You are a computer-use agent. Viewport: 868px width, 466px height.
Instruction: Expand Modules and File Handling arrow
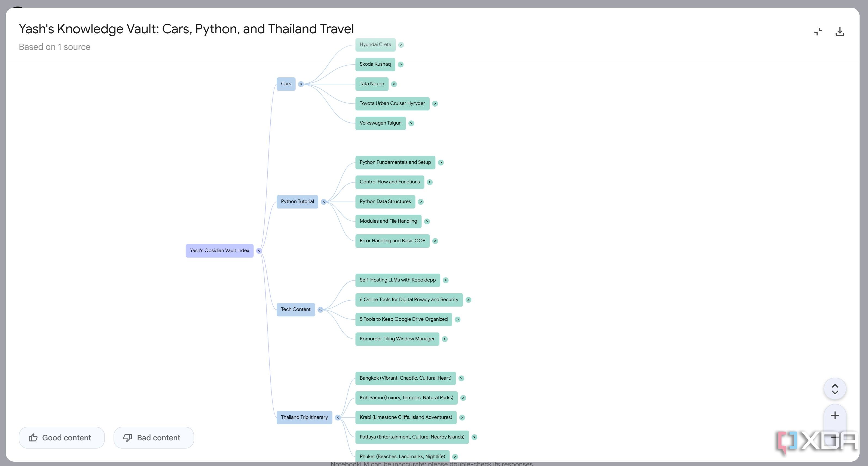pos(427,221)
